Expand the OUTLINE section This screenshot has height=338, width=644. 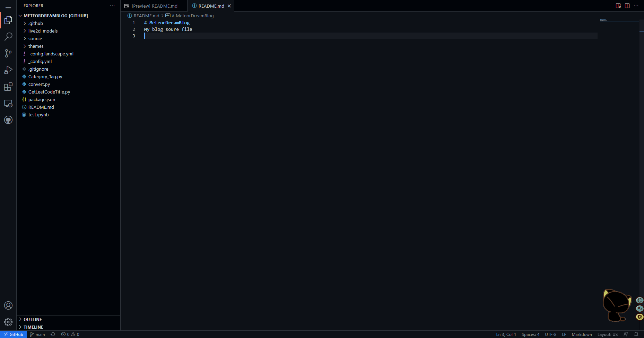pos(33,319)
